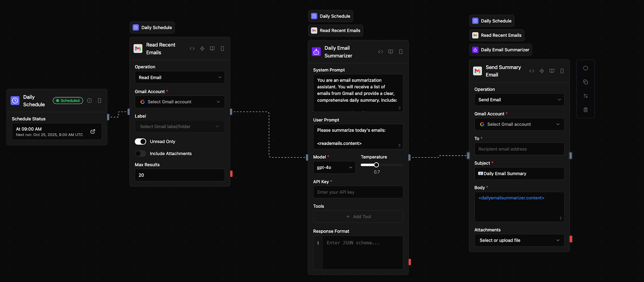Open the gpt-4o model dropdown

[334, 168]
